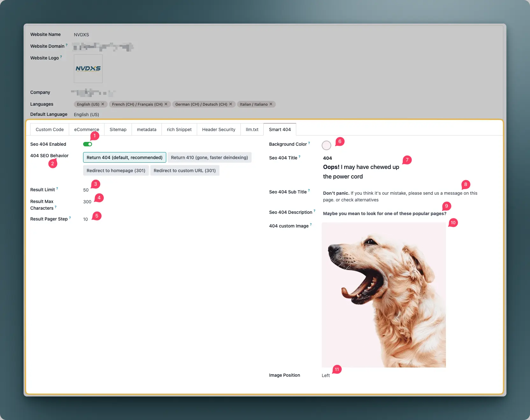
Task: Click help icon beside Result Limit
Action: click(57, 189)
